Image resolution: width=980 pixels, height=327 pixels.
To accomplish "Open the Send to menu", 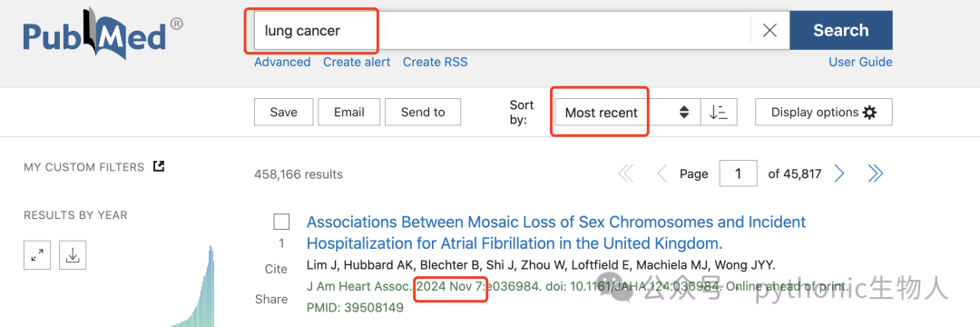I will click(x=423, y=112).
